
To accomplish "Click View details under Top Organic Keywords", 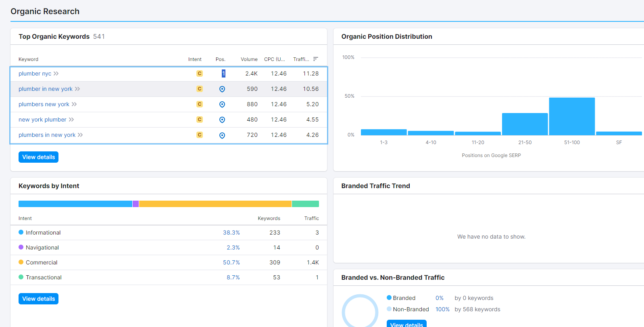I will click(38, 157).
